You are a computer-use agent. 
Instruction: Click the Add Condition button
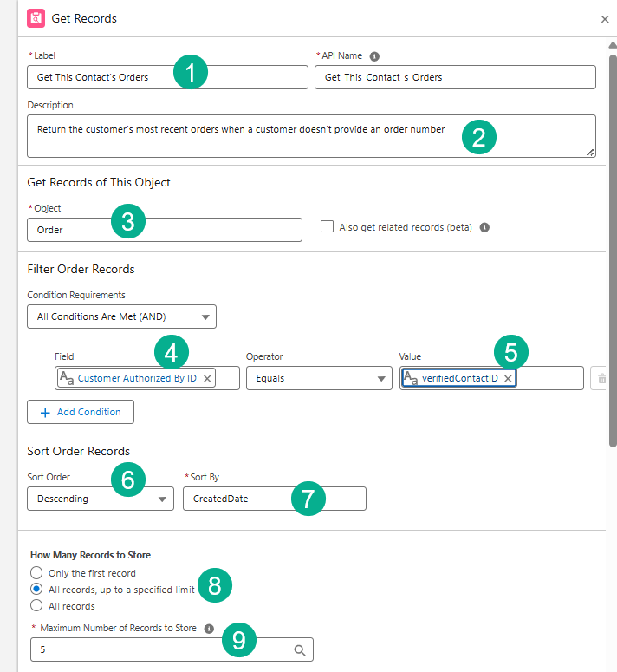tap(81, 412)
